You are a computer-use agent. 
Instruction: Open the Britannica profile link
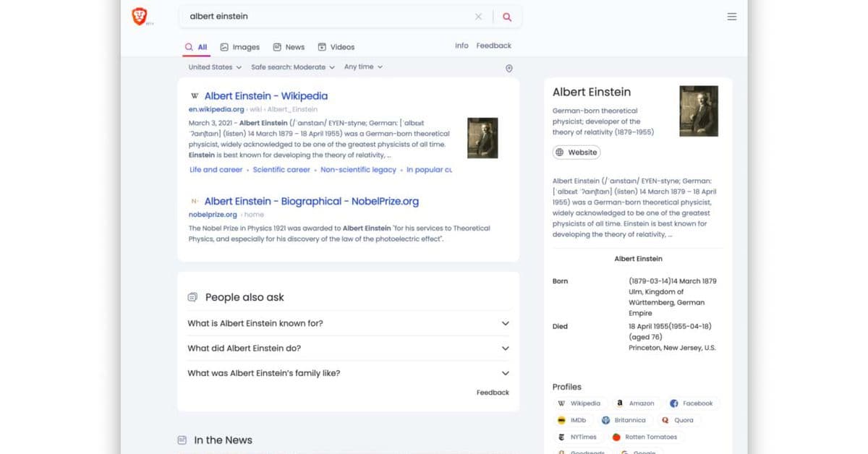(624, 420)
